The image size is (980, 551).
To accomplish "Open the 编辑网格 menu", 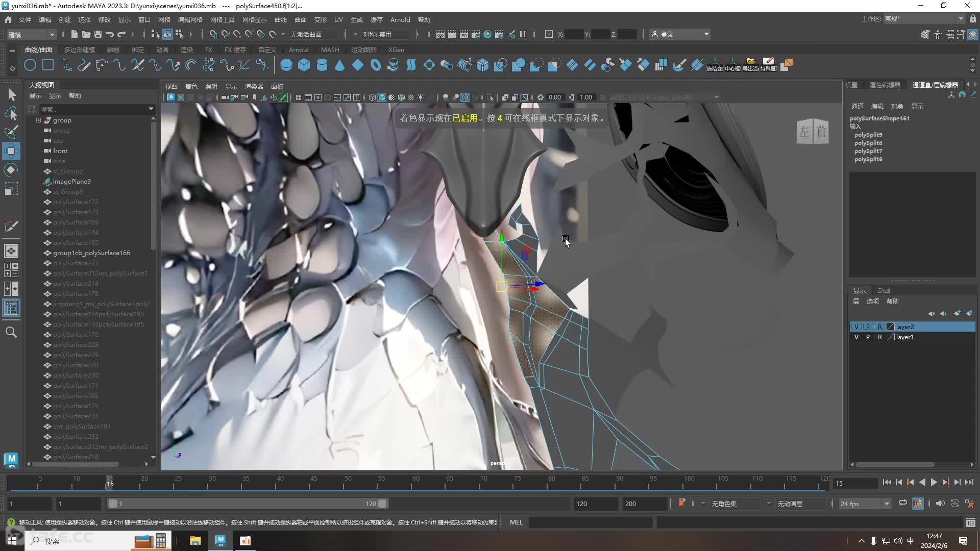I will click(190, 19).
